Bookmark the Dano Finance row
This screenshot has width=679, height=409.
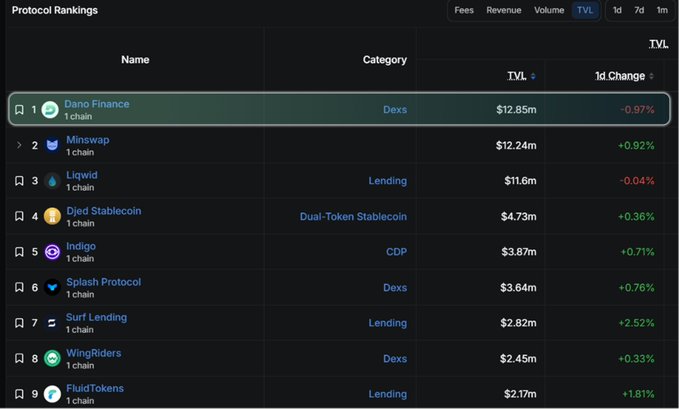click(19, 110)
